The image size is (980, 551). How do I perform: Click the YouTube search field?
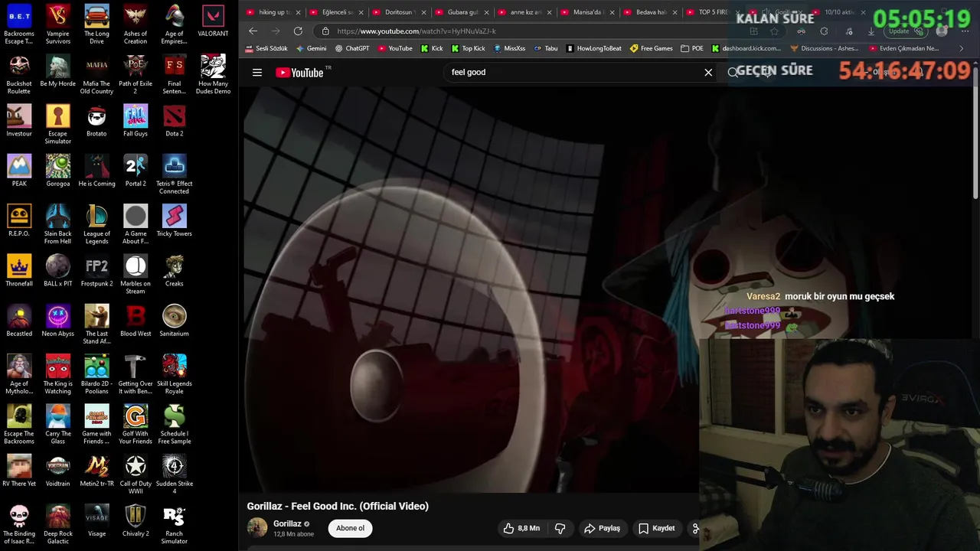click(574, 72)
